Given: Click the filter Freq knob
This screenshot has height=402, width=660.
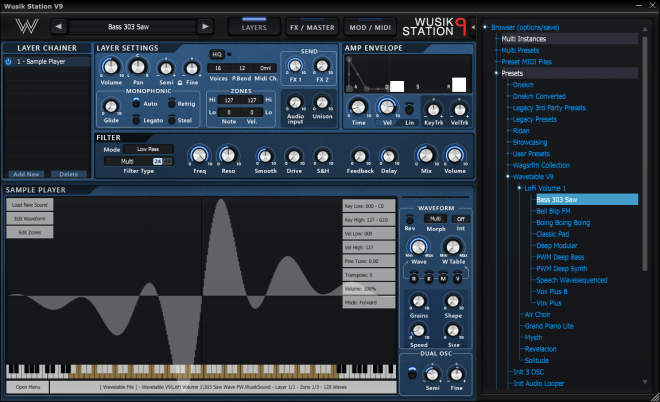Looking at the screenshot, I should tap(200, 155).
